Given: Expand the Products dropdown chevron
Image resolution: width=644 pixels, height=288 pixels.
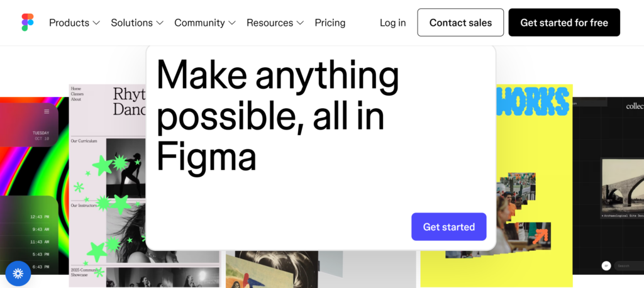Looking at the screenshot, I should click(96, 23).
